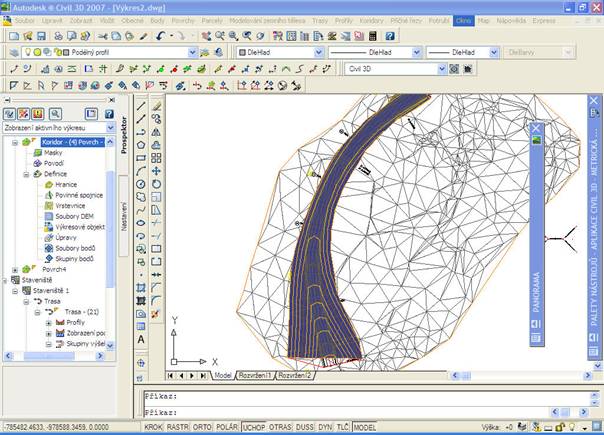604x435 pixels.
Task: Click the Prospector panel help icon
Action: pos(109,114)
